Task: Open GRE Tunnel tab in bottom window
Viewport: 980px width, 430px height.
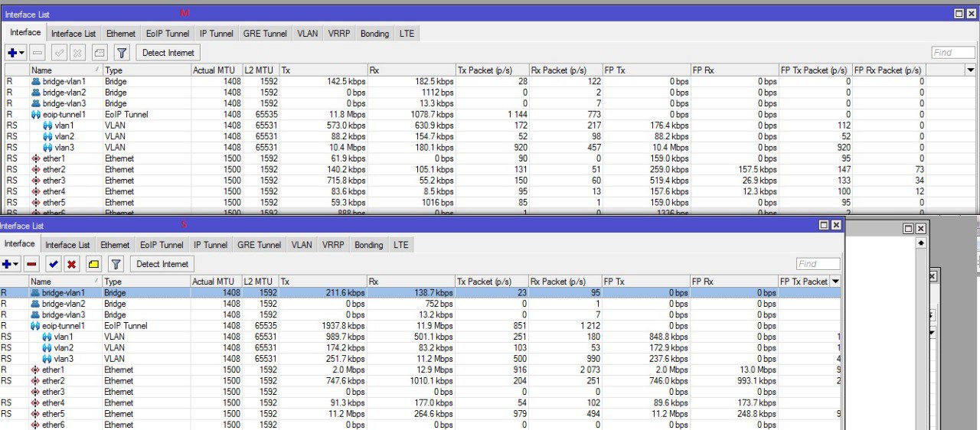Action: point(259,245)
